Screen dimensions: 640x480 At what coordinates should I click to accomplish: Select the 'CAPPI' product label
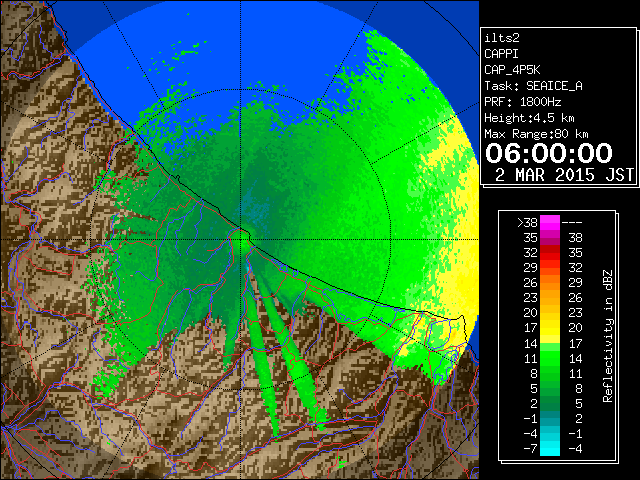501,54
